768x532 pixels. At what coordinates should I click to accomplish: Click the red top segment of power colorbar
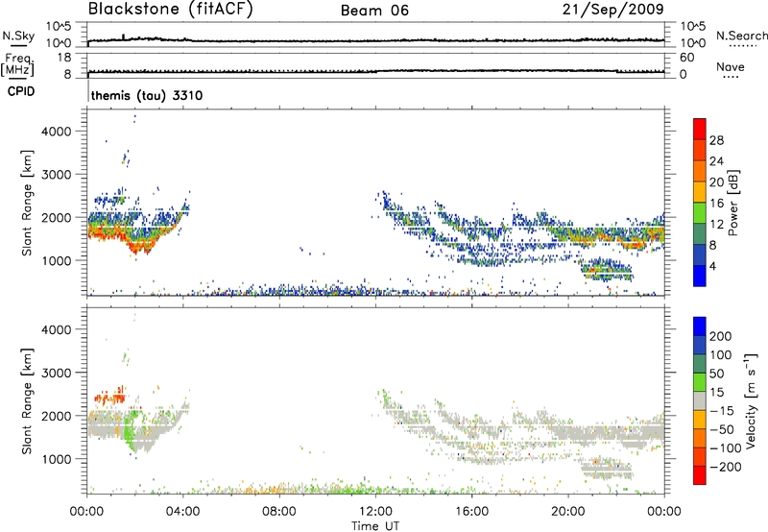[x=700, y=130]
